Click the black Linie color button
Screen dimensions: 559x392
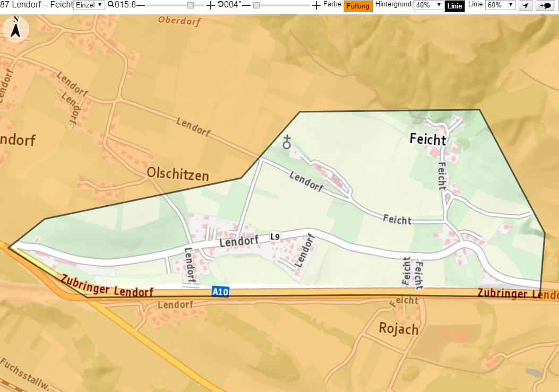tap(454, 6)
